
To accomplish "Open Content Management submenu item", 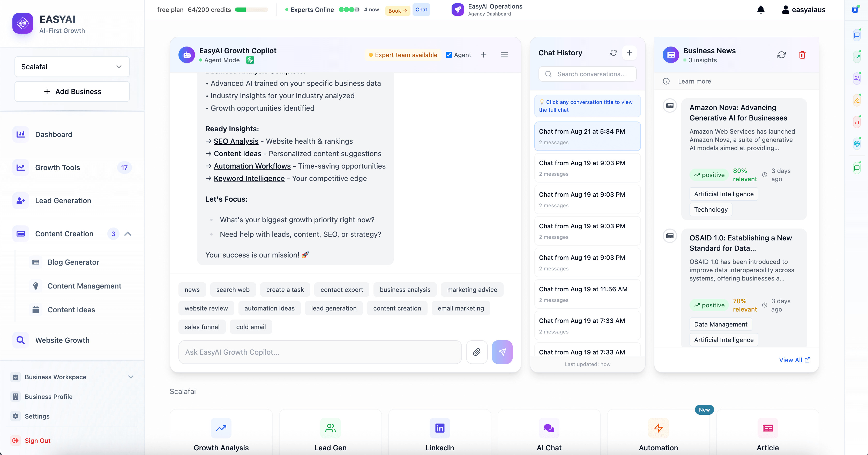I will (80, 286).
